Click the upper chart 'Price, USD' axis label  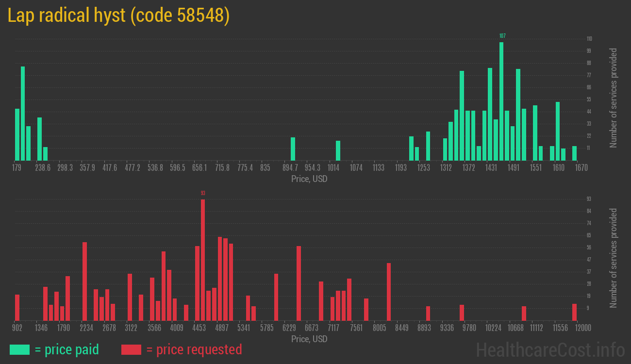(309, 179)
